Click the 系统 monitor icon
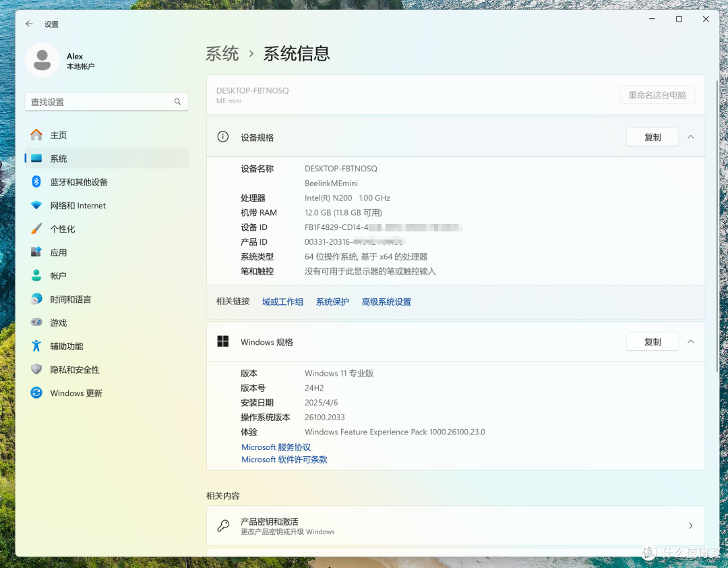 tap(36, 159)
